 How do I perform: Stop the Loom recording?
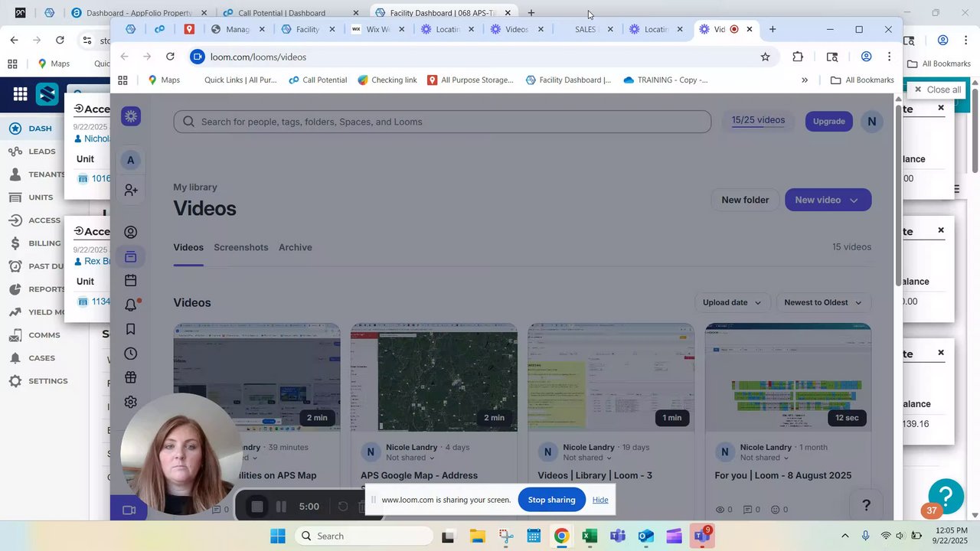click(257, 507)
